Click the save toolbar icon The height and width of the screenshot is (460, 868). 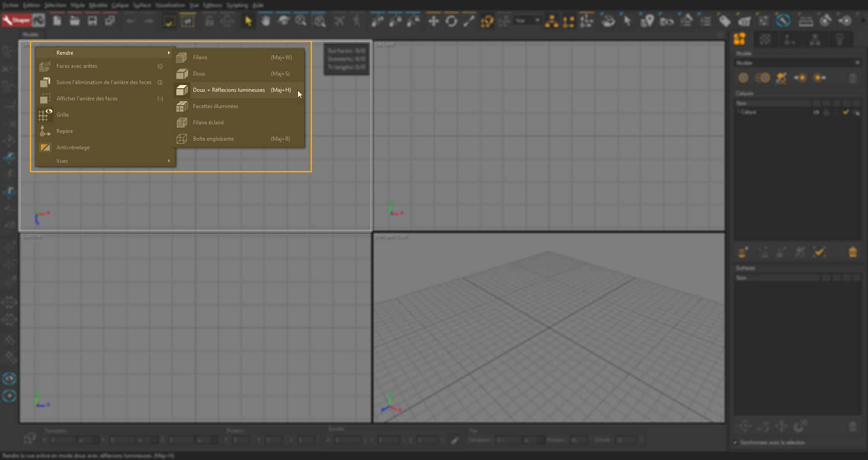(x=92, y=21)
